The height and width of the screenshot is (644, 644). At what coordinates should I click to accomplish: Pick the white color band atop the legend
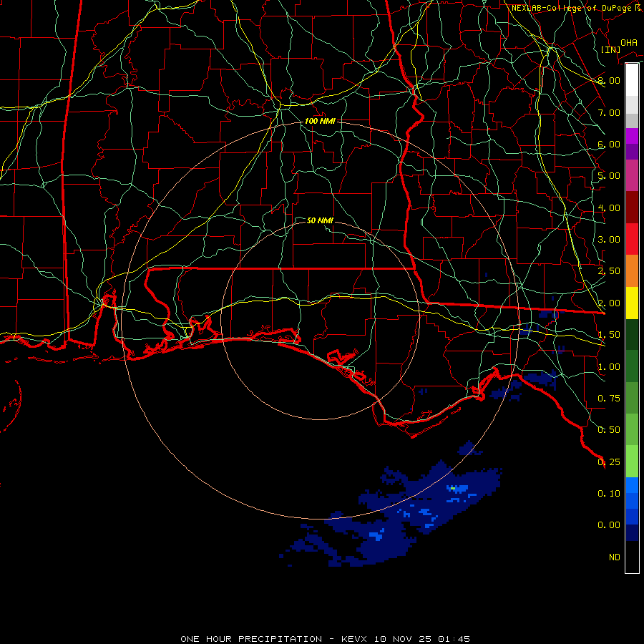[x=632, y=80]
